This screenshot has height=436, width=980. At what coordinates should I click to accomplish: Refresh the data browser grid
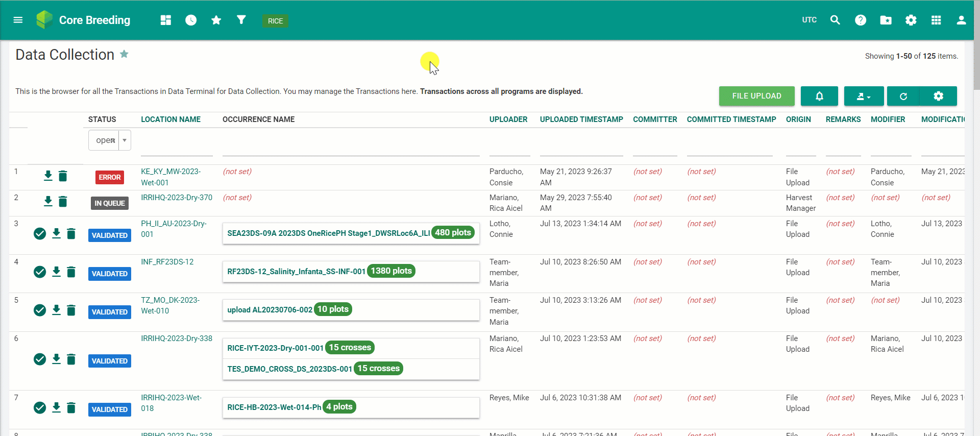903,96
